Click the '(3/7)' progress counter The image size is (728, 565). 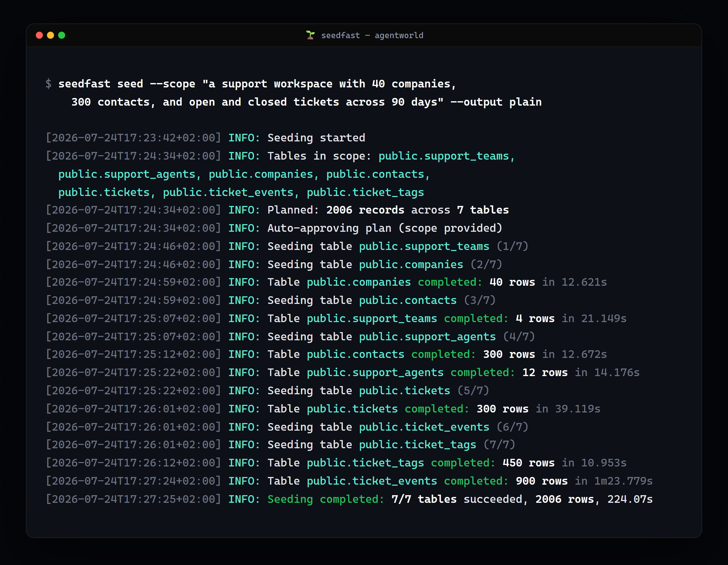tap(480, 300)
